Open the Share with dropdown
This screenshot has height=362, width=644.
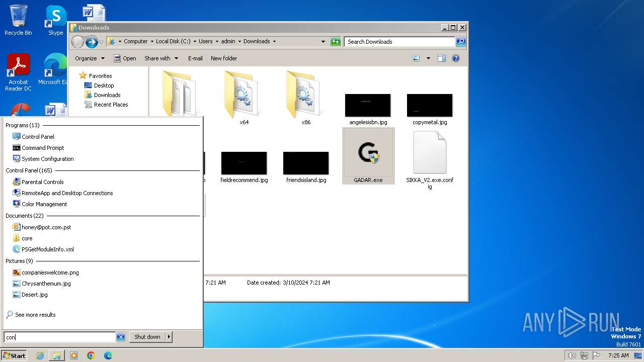(x=161, y=58)
